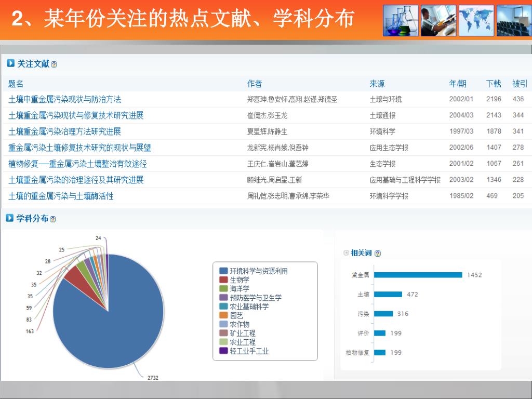The image size is (532, 399).
Task: Click the help icon beside 相关词
Action: point(378,254)
